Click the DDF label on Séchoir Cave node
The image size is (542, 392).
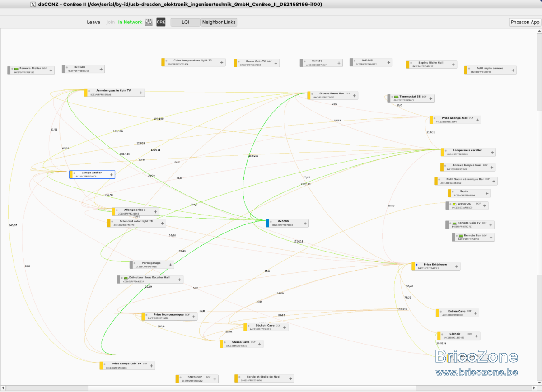[x=278, y=325]
